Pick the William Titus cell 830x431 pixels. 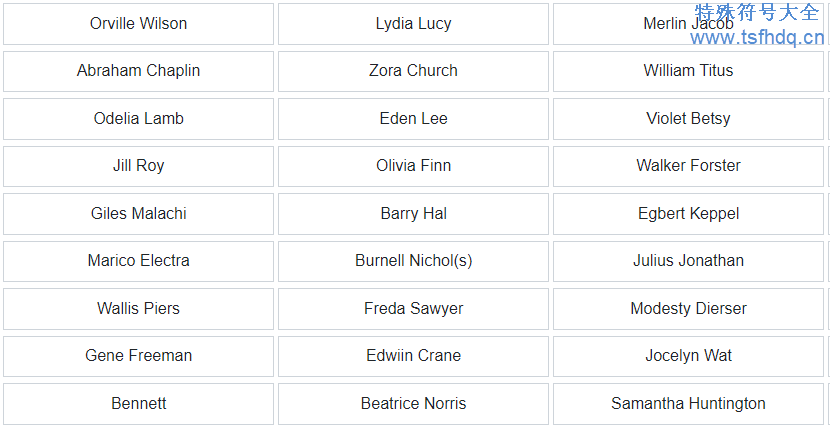coord(688,71)
